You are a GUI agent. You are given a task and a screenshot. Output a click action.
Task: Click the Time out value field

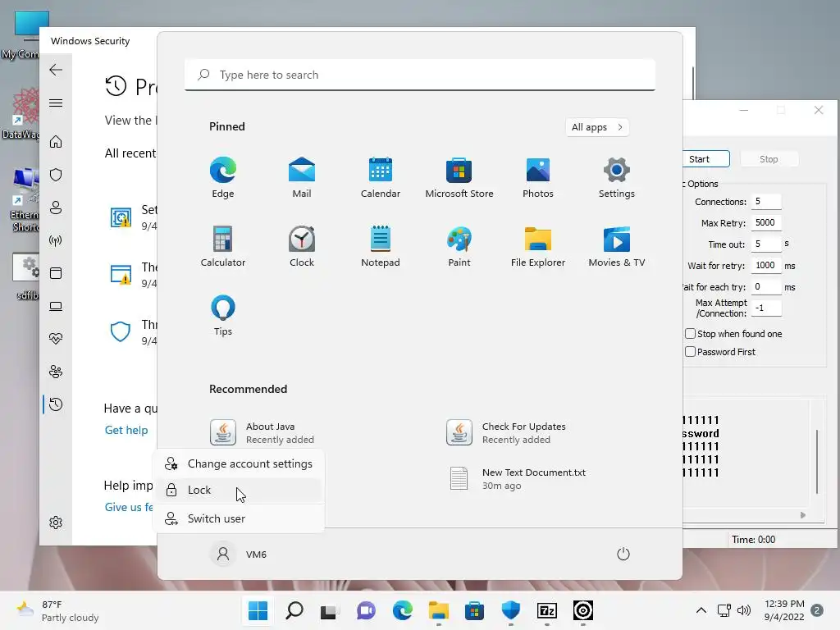pos(766,244)
